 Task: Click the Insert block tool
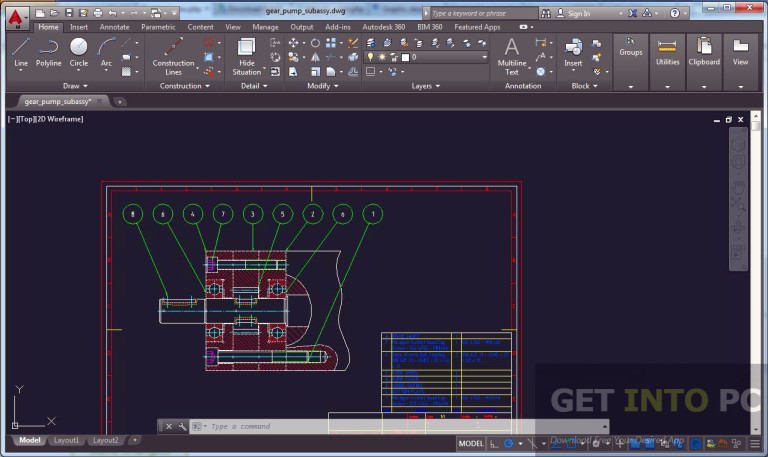[573, 54]
